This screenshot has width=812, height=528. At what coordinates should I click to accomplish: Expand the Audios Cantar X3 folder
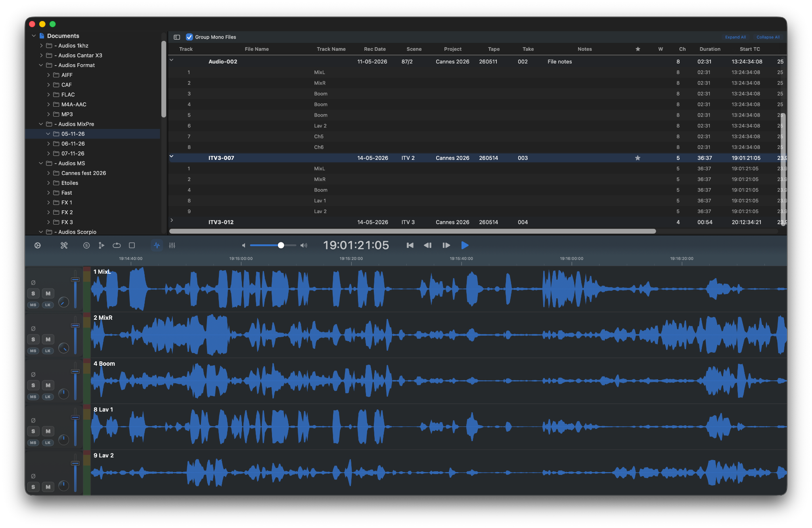(x=41, y=56)
